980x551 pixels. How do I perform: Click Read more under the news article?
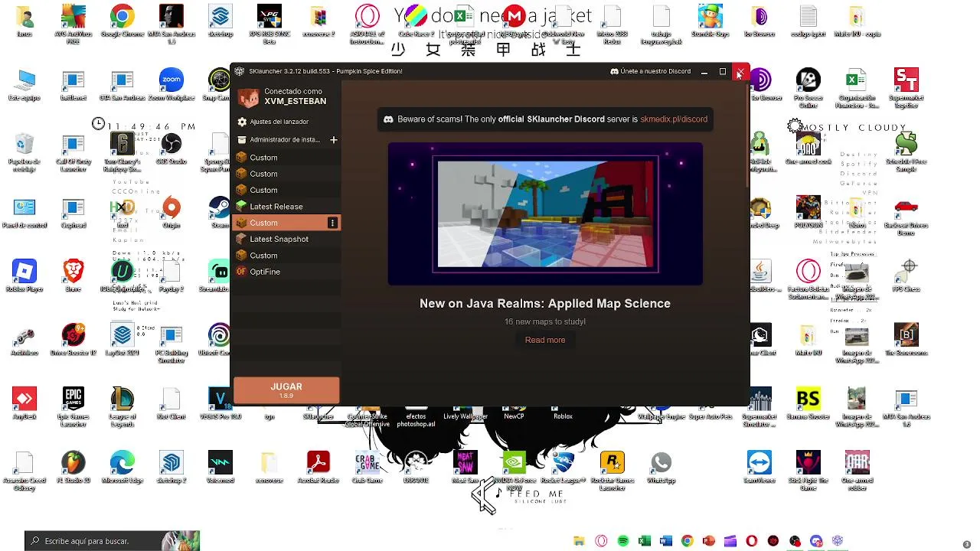[x=545, y=340]
